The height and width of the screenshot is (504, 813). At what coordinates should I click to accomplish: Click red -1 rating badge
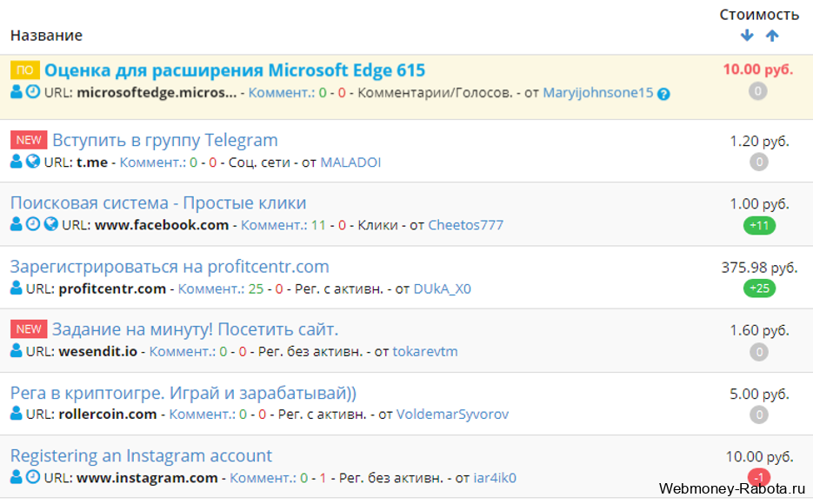(x=758, y=477)
